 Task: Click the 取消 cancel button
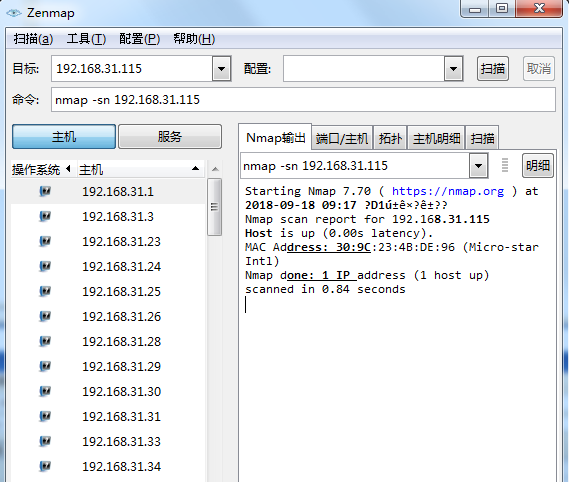[539, 69]
